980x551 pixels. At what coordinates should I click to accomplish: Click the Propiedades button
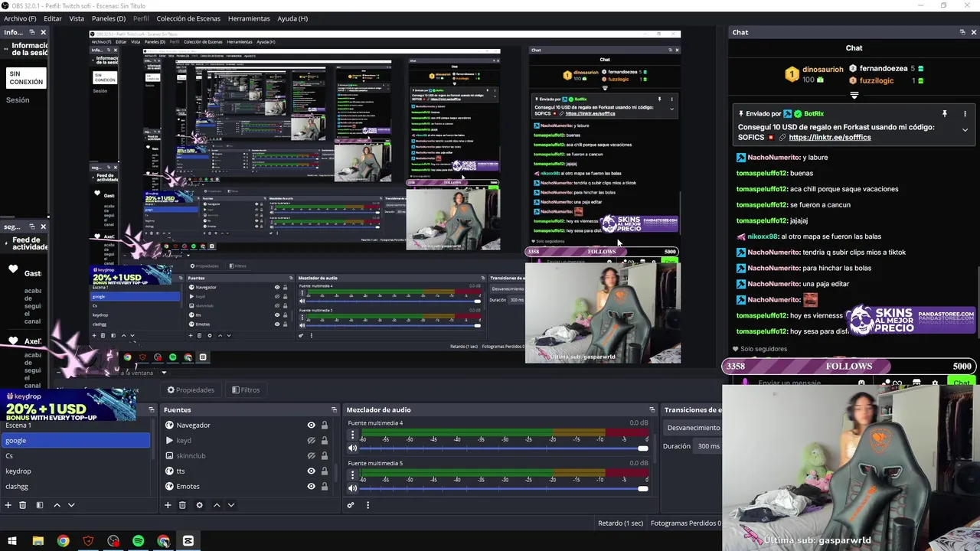(x=190, y=390)
